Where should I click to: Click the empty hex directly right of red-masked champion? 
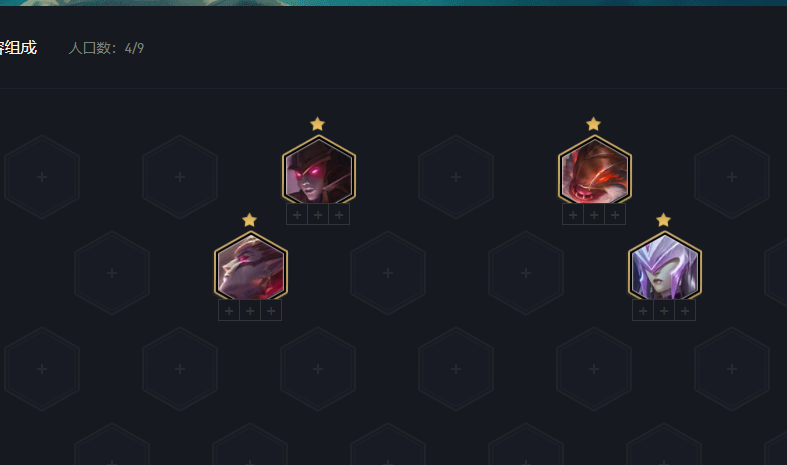(732, 177)
